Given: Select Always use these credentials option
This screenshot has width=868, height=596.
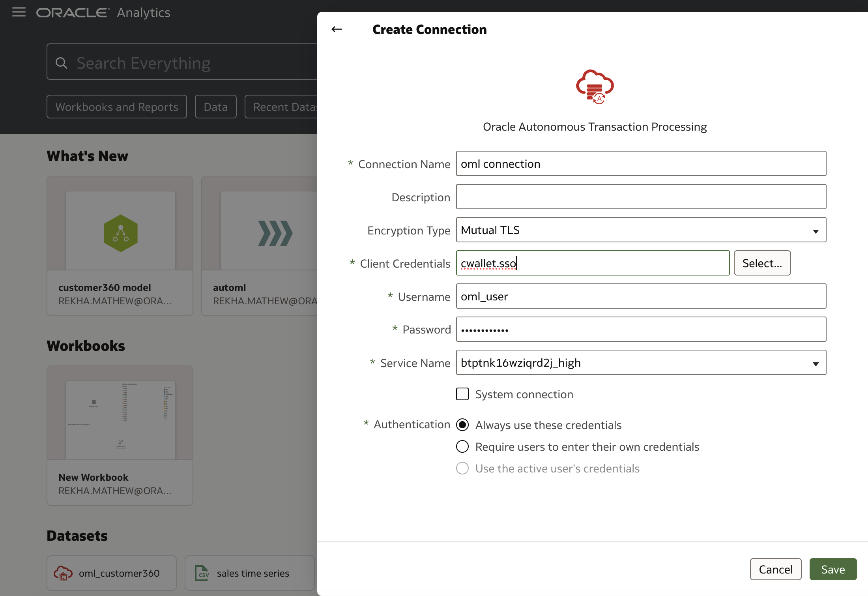Looking at the screenshot, I should (462, 425).
